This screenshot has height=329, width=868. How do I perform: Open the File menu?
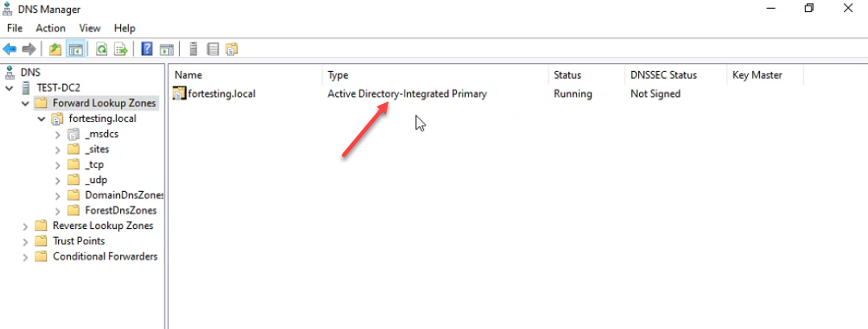pyautogui.click(x=15, y=27)
